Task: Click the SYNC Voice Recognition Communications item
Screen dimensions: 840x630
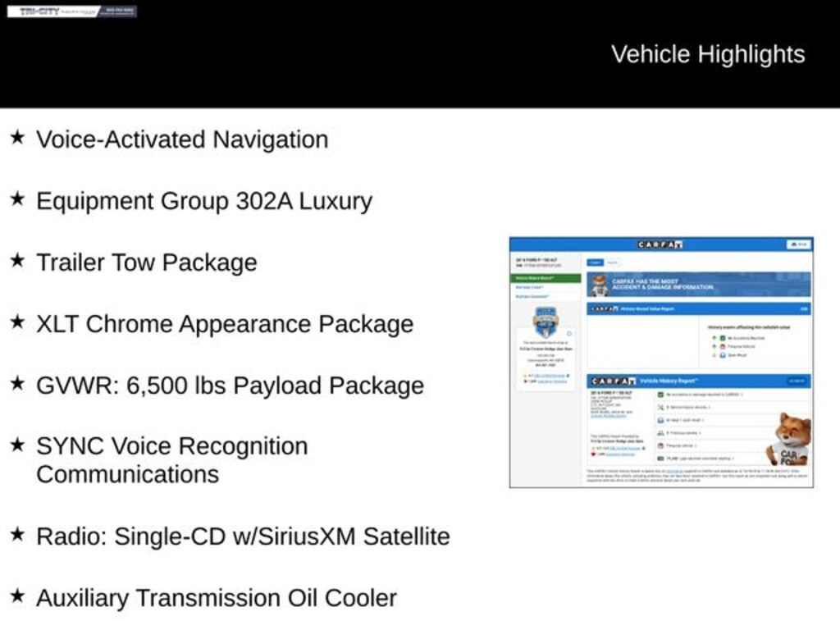Action: (171, 459)
